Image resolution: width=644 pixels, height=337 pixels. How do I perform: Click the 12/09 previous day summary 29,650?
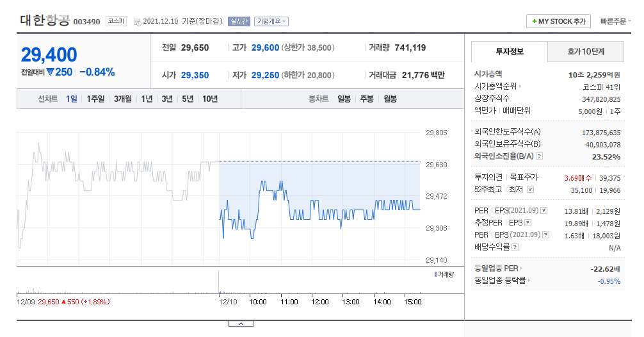coord(49,302)
